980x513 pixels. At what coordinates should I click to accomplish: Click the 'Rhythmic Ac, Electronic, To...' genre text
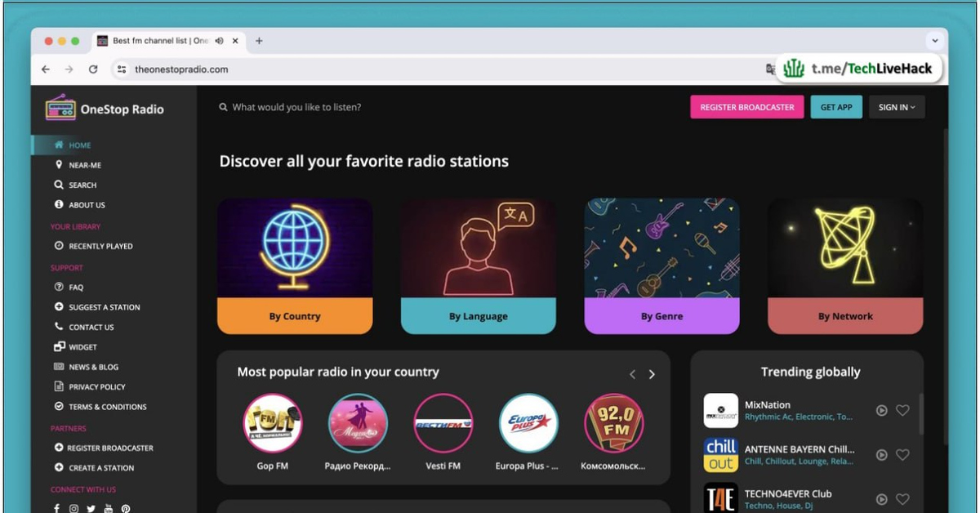(x=799, y=417)
